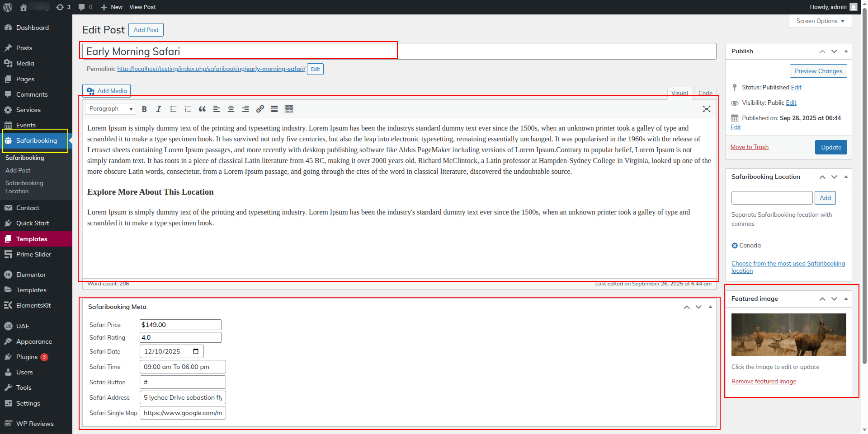Collapse the Safaribooking Meta box
The width and height of the screenshot is (868, 434).
pyautogui.click(x=710, y=307)
